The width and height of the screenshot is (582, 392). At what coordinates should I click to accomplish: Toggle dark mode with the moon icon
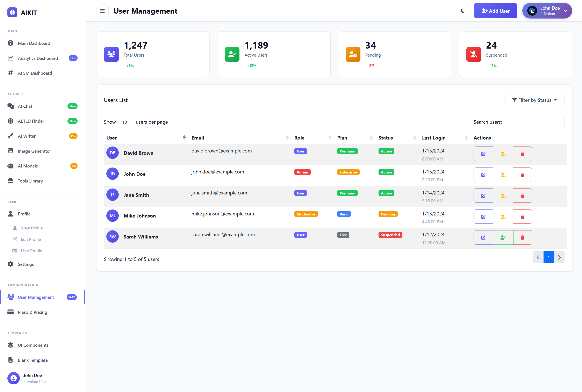point(462,11)
